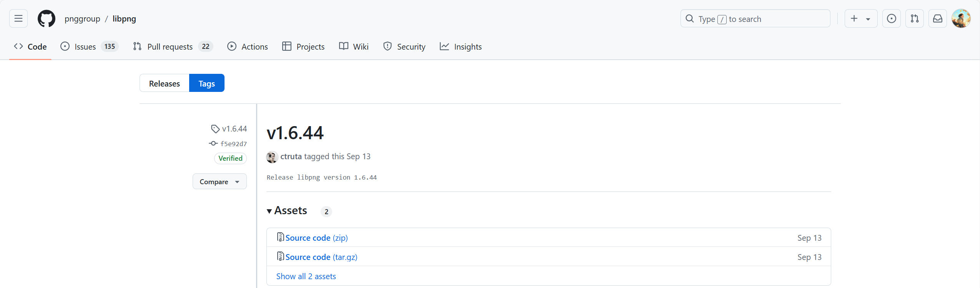Image resolution: width=980 pixels, height=288 pixels.
Task: Click the Sep 13 date on zip row
Action: tap(809, 238)
